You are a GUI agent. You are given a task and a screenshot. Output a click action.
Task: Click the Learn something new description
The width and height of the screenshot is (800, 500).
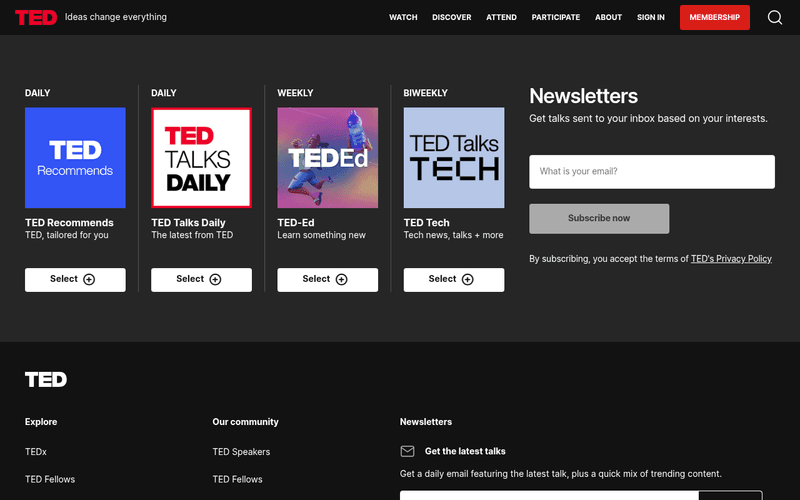coord(321,235)
